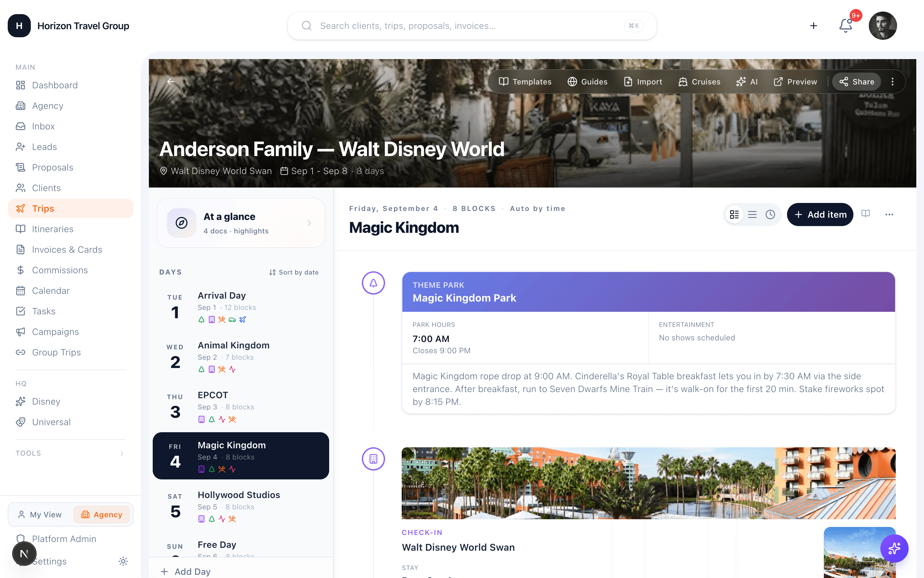
Task: Click the Share button
Action: [x=857, y=82]
